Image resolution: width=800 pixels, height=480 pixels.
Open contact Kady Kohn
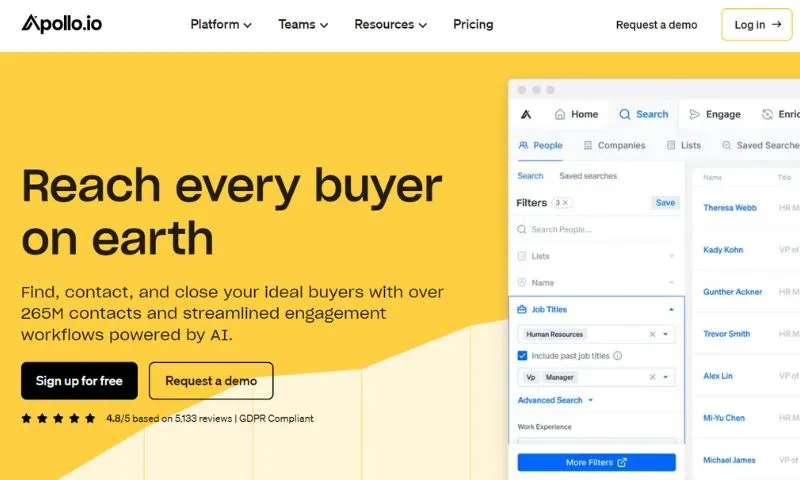723,250
